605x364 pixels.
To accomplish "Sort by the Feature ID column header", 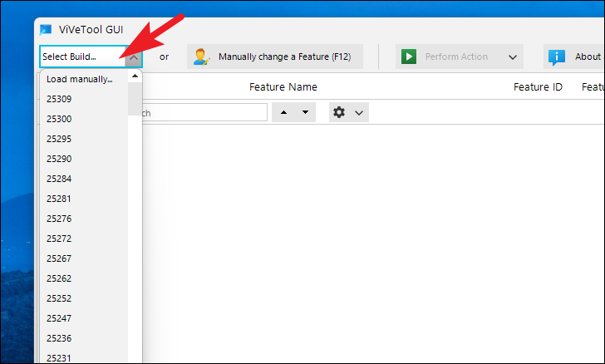I will pos(538,87).
